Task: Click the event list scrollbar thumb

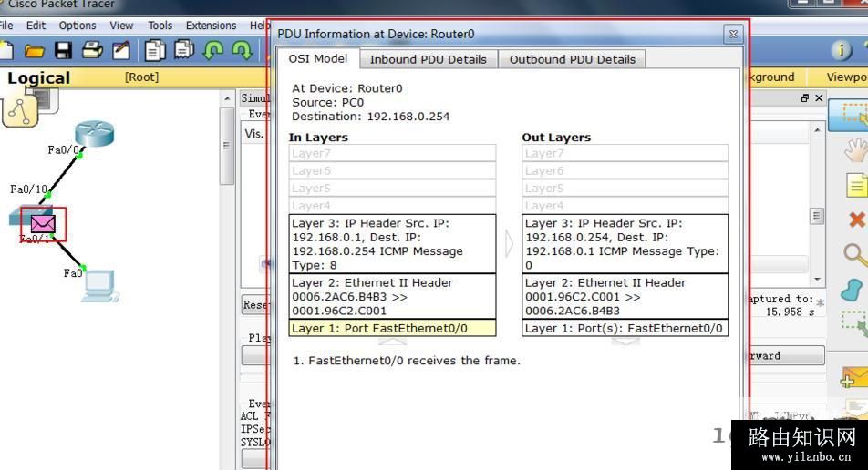Action: tap(817, 216)
